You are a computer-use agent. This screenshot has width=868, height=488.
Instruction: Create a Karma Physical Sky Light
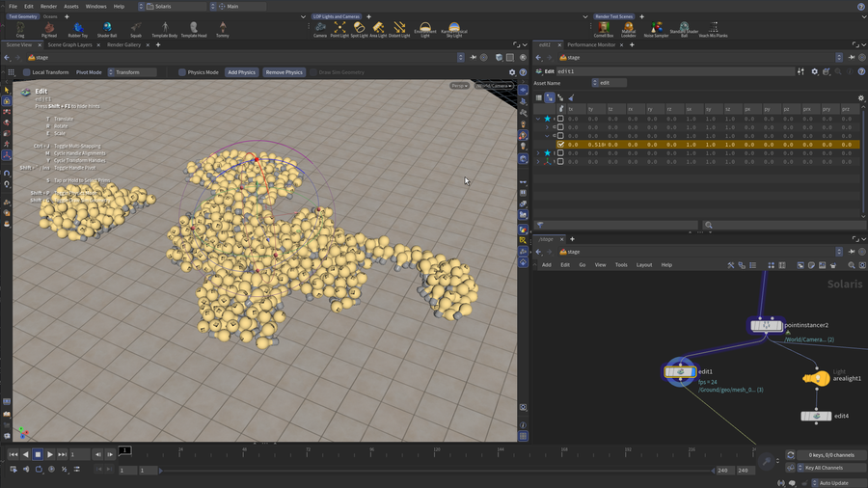(x=454, y=29)
